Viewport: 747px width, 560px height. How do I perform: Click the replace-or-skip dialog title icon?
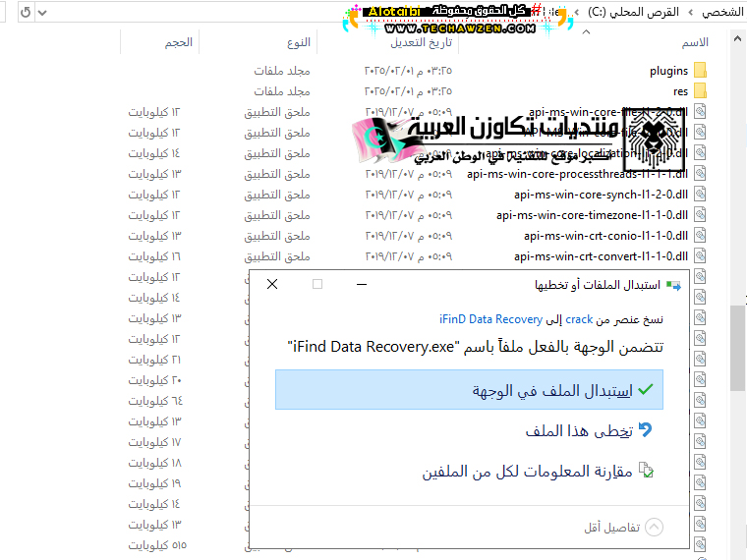coord(673,285)
